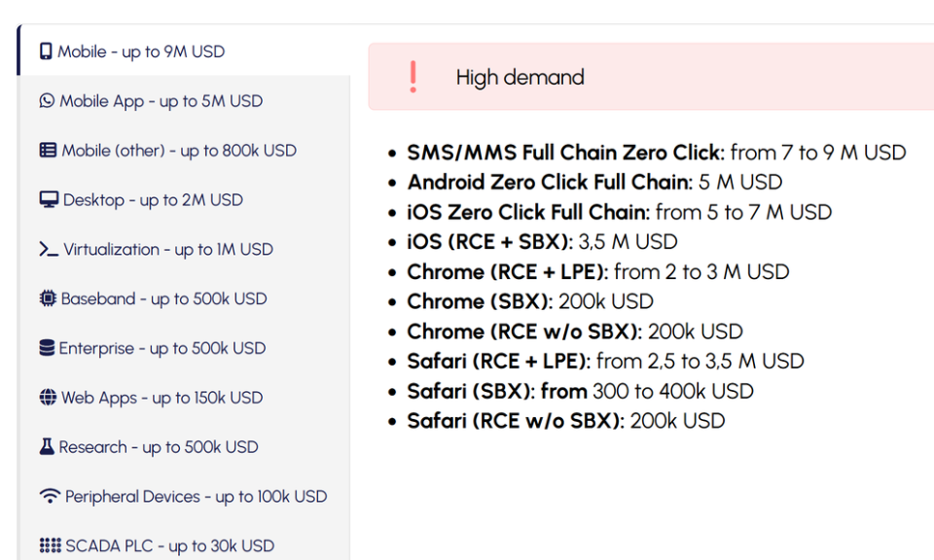The width and height of the screenshot is (934, 560).
Task: Click the High demand alert banner
Action: 650,77
